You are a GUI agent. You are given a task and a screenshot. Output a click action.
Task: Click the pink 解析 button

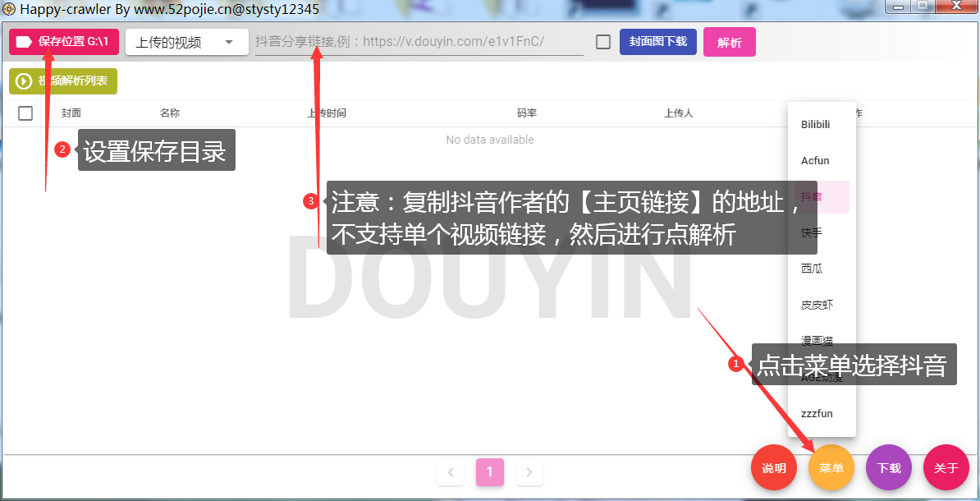point(730,42)
